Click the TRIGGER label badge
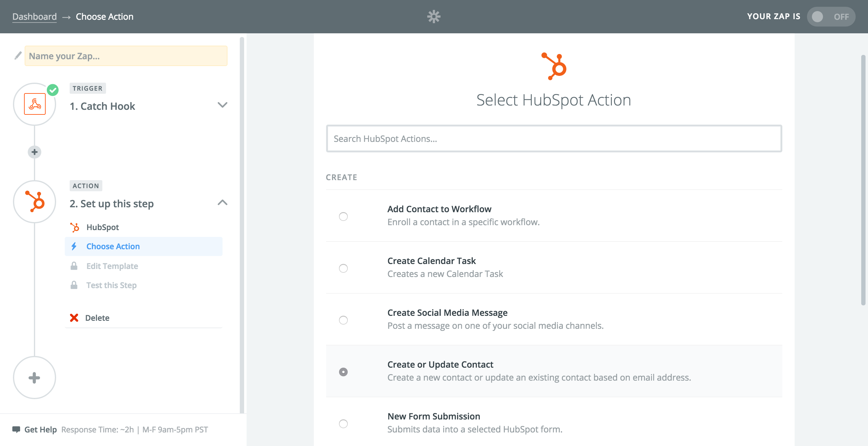The image size is (868, 446). [88, 88]
